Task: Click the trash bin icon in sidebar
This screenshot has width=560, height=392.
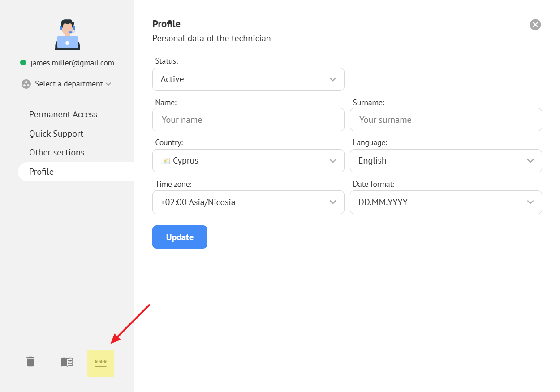Action: click(30, 362)
